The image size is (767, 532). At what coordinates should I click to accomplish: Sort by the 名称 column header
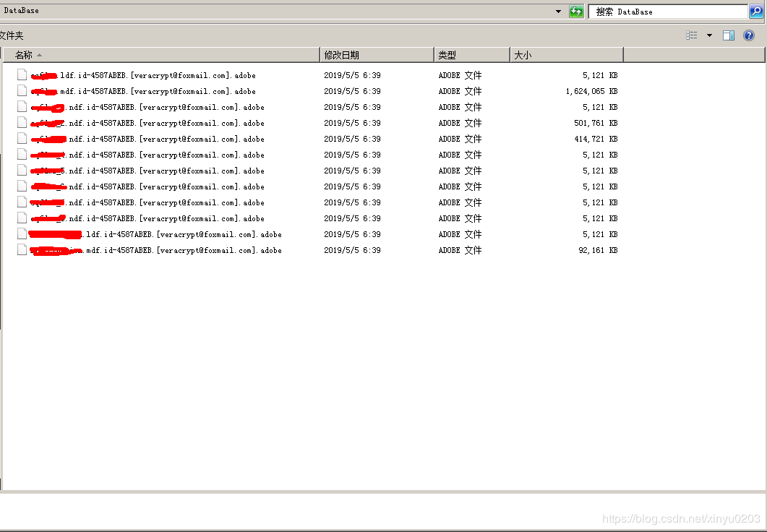pos(161,55)
